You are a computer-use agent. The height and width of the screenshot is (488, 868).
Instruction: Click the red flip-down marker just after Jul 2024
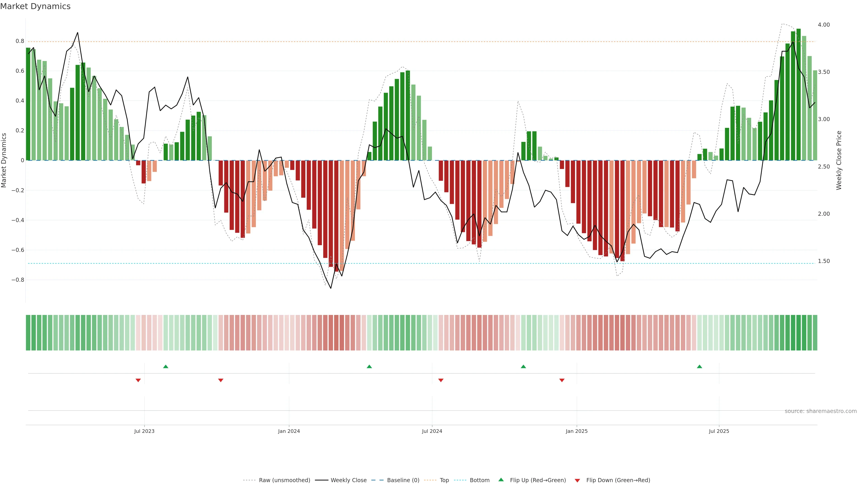(441, 380)
